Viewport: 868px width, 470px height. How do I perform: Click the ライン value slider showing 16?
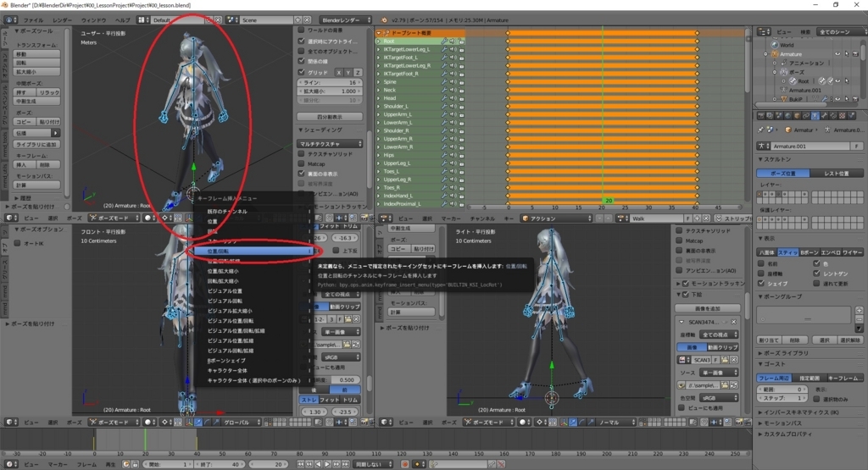[x=330, y=82]
